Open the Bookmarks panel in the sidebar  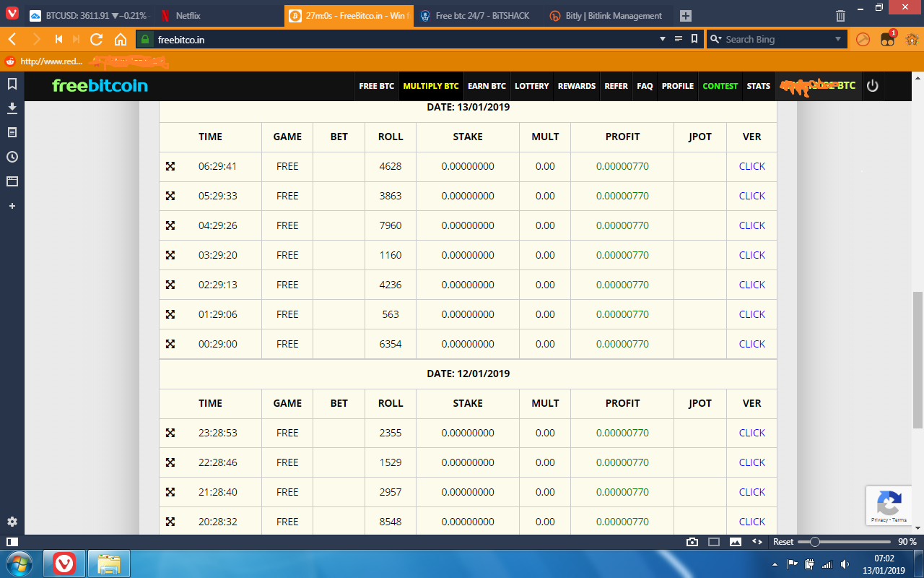point(12,84)
